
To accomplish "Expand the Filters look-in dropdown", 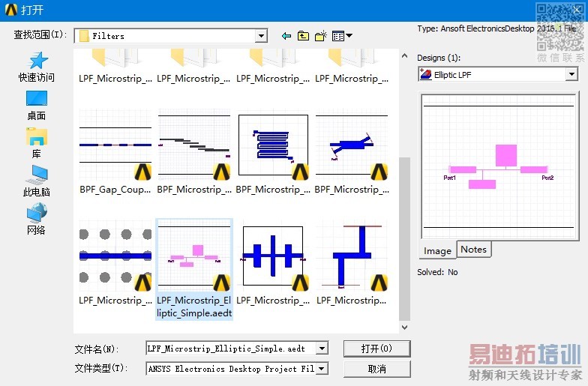I will point(261,36).
